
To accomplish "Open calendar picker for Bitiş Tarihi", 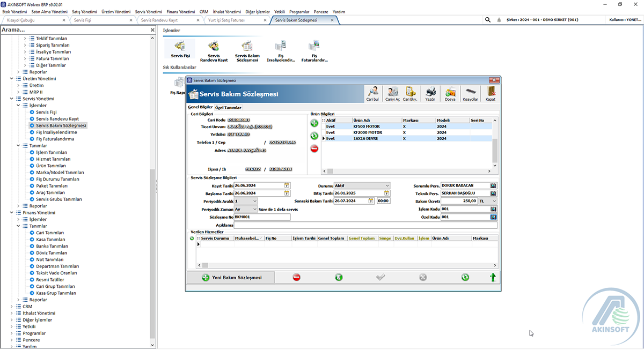I will pyautogui.click(x=387, y=193).
